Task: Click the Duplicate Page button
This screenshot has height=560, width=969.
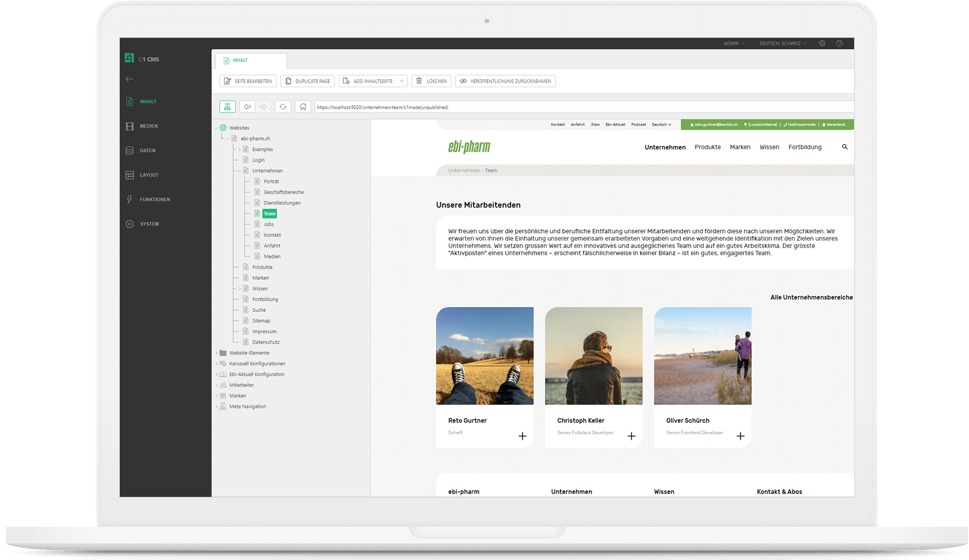Action: click(307, 81)
